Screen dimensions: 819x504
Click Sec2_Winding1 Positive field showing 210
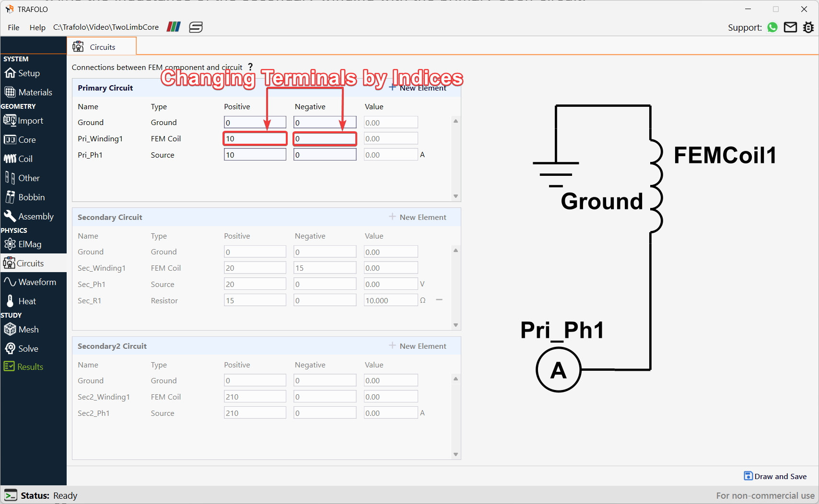tap(255, 397)
